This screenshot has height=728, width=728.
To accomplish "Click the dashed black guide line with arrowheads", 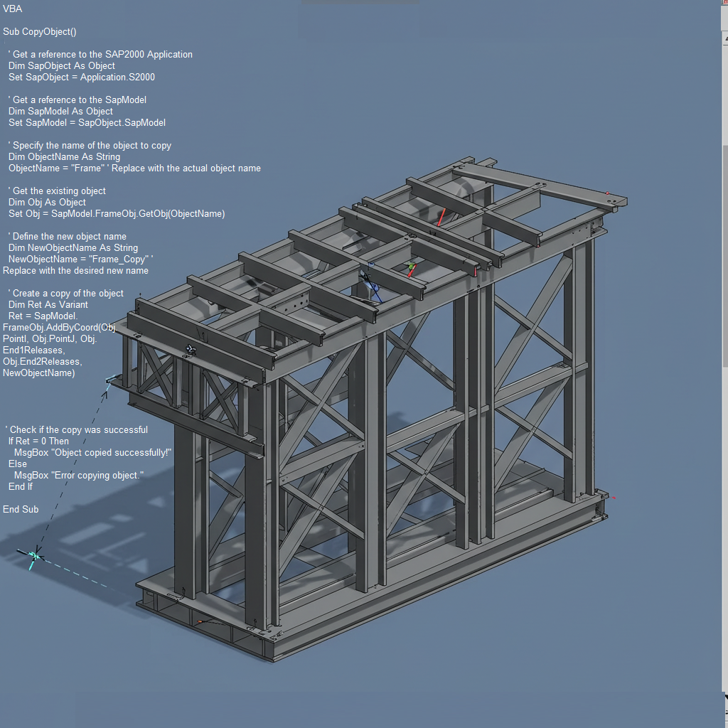I will pos(71,469).
